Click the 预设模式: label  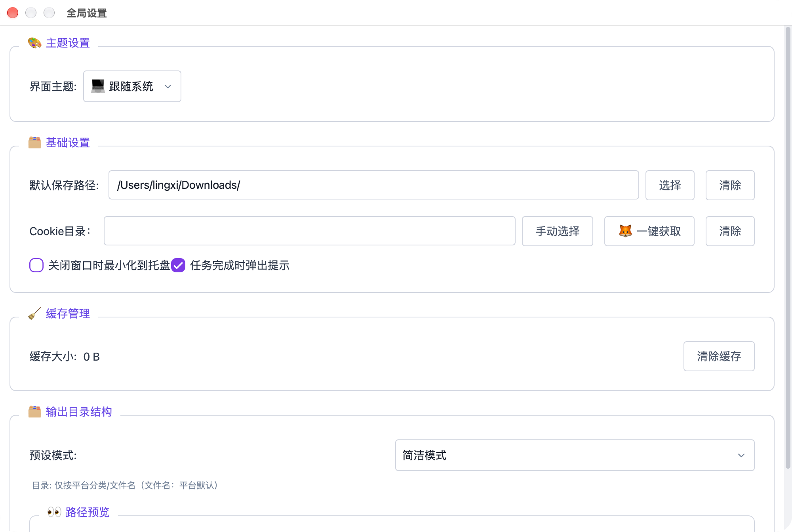point(53,455)
